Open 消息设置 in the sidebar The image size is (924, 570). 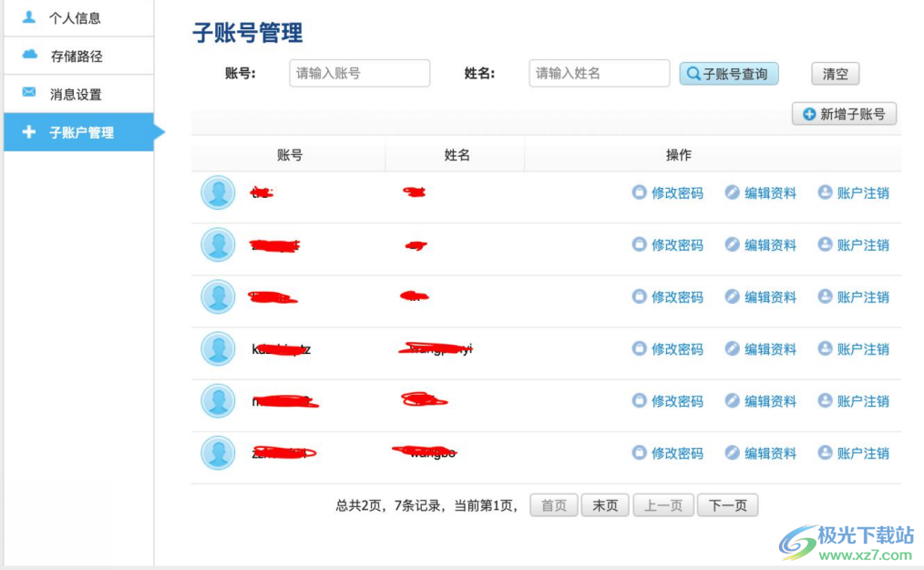click(76, 95)
